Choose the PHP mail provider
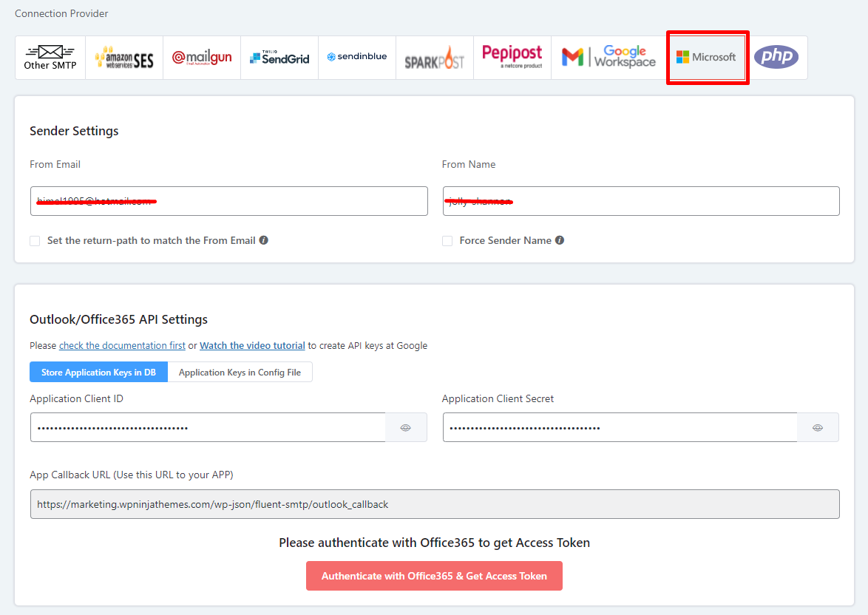The image size is (868, 615). coord(776,58)
